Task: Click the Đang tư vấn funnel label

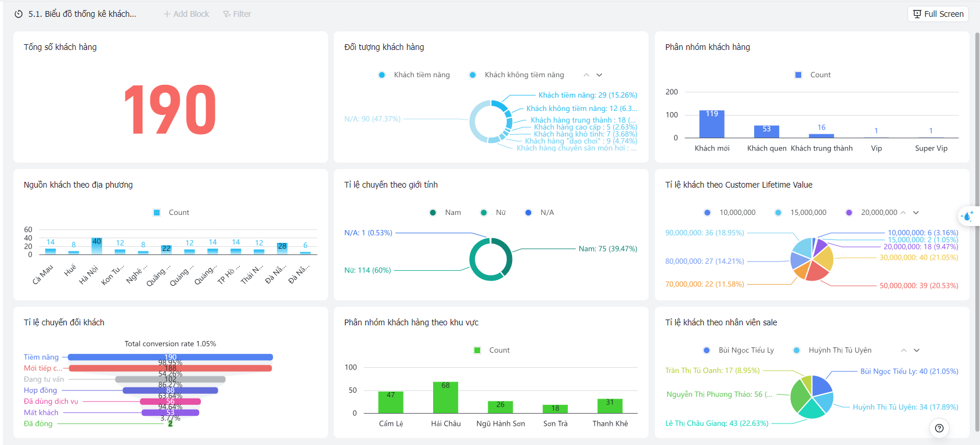Action: tap(44, 379)
